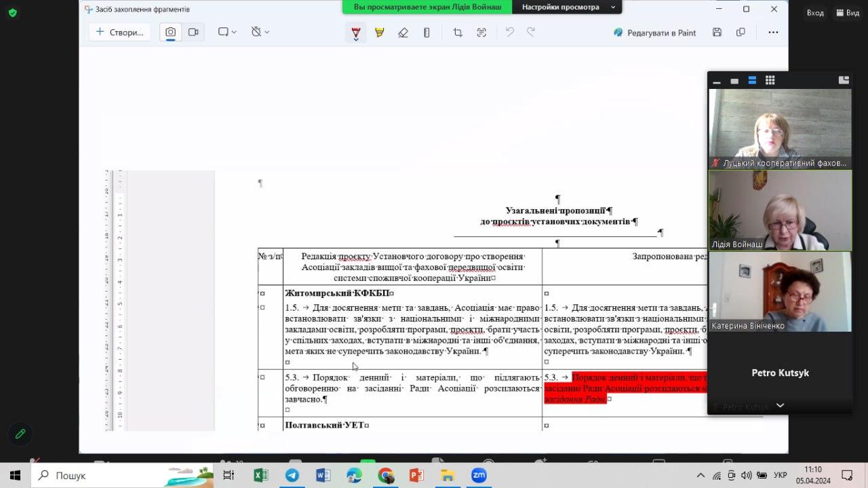This screenshot has width=868, height=488.
Task: Switch Zoom panel to gallery grid view
Action: pyautogui.click(x=770, y=80)
